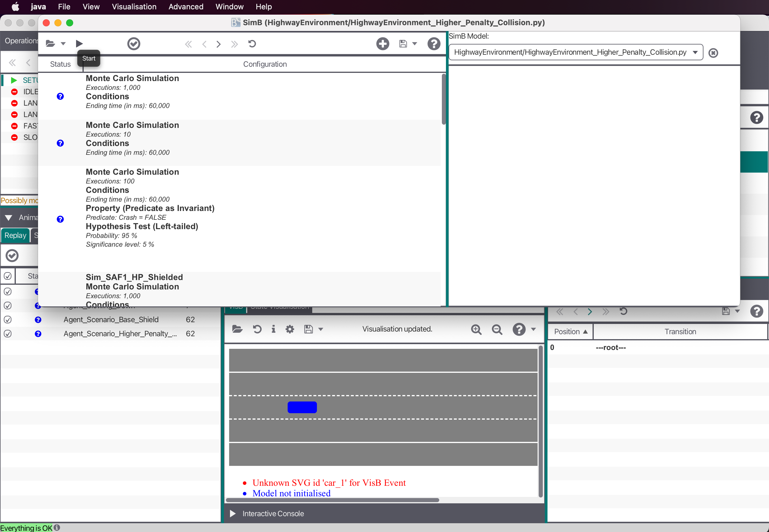769x532 pixels.
Task: Export VisB image with the save icon
Action: pos(308,329)
